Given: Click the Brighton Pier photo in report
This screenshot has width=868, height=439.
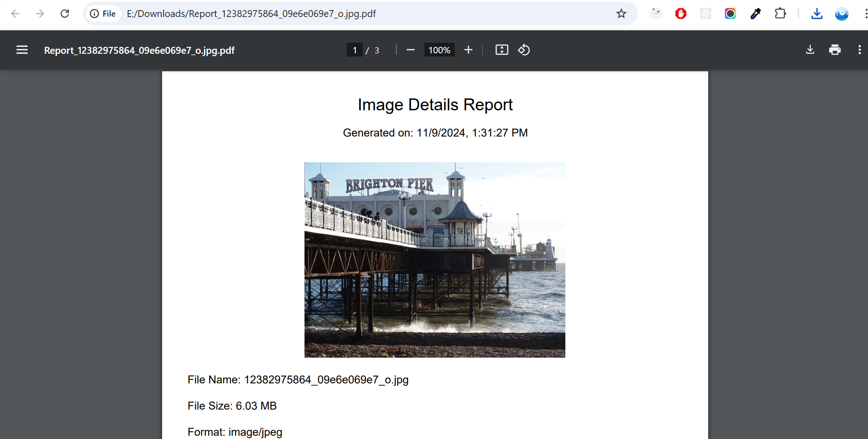Looking at the screenshot, I should point(434,260).
